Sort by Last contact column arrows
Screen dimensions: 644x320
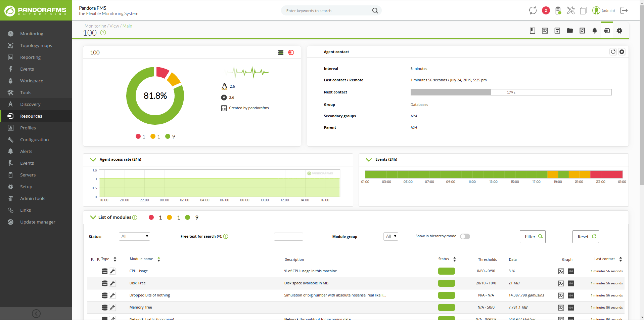(620, 259)
